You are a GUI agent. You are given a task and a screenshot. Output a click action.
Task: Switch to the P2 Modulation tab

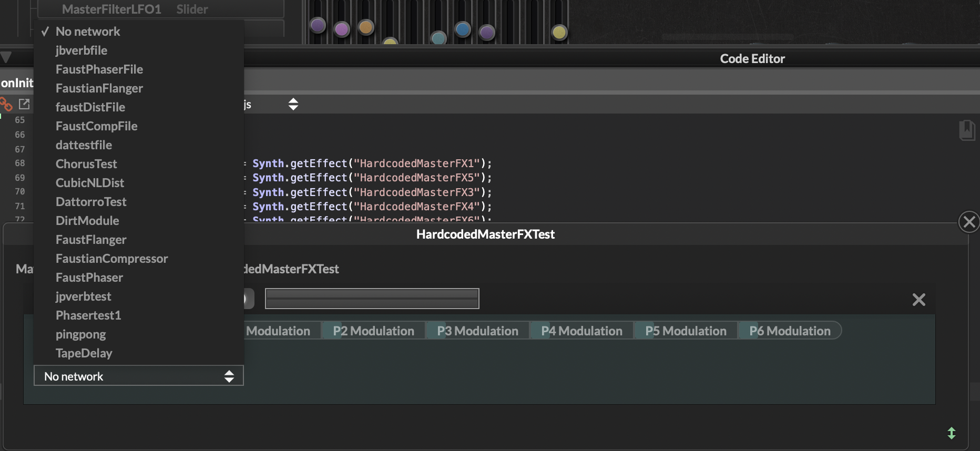373,331
